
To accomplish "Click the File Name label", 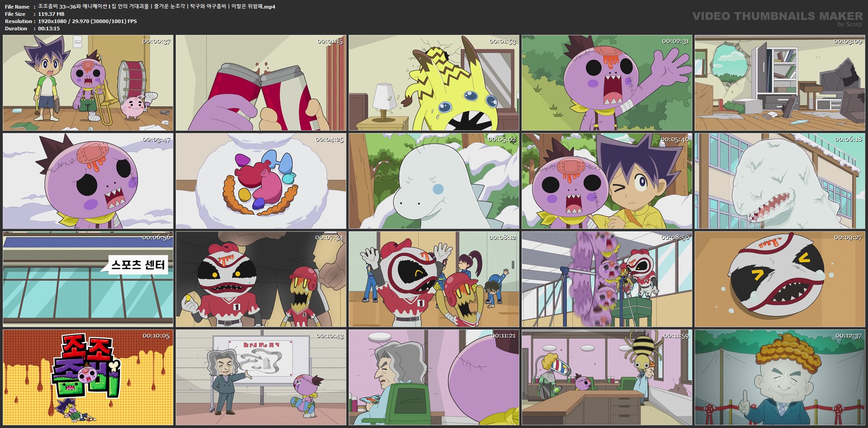I will click(17, 7).
